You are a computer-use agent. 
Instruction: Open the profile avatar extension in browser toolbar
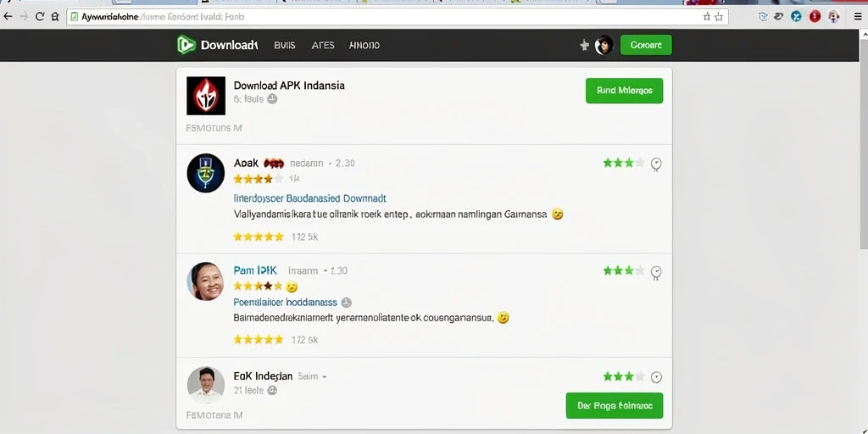834,17
